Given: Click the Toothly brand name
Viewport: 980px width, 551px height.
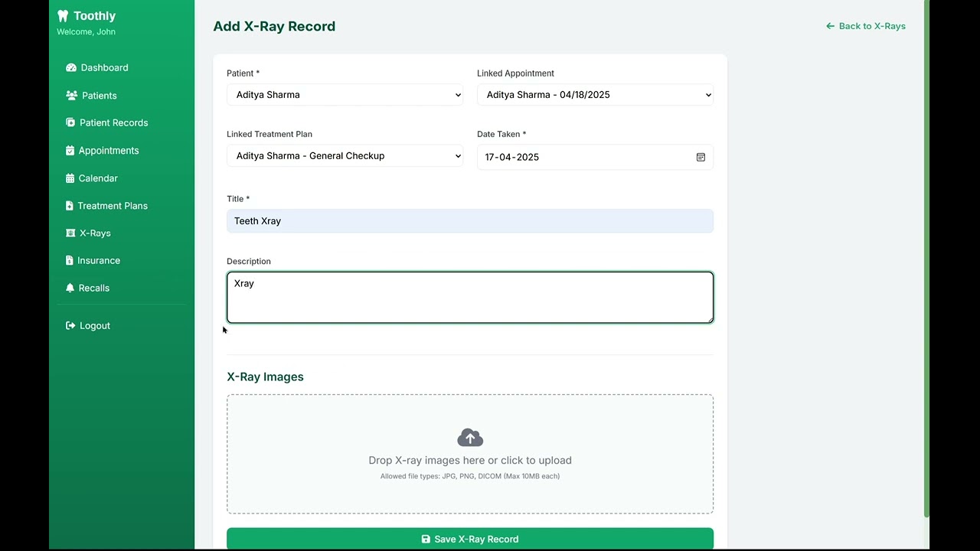Looking at the screenshot, I should click(x=95, y=16).
